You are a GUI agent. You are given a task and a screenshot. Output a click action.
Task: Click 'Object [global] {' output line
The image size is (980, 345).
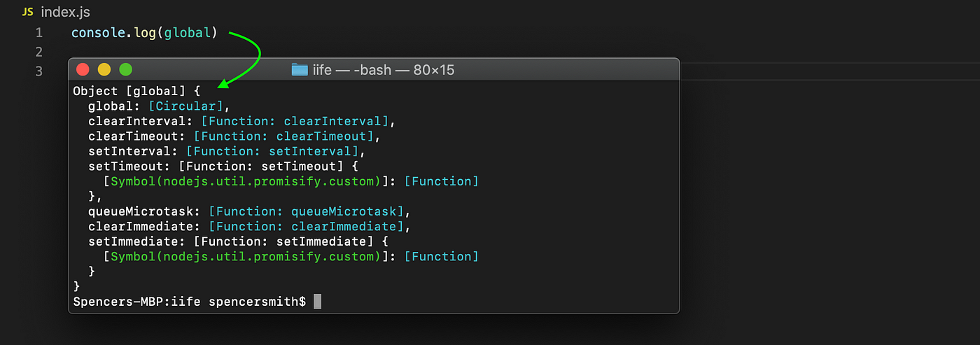(136, 91)
